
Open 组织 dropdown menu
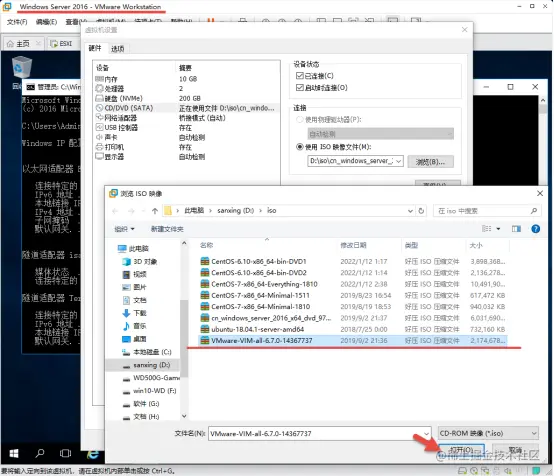[x=124, y=229]
